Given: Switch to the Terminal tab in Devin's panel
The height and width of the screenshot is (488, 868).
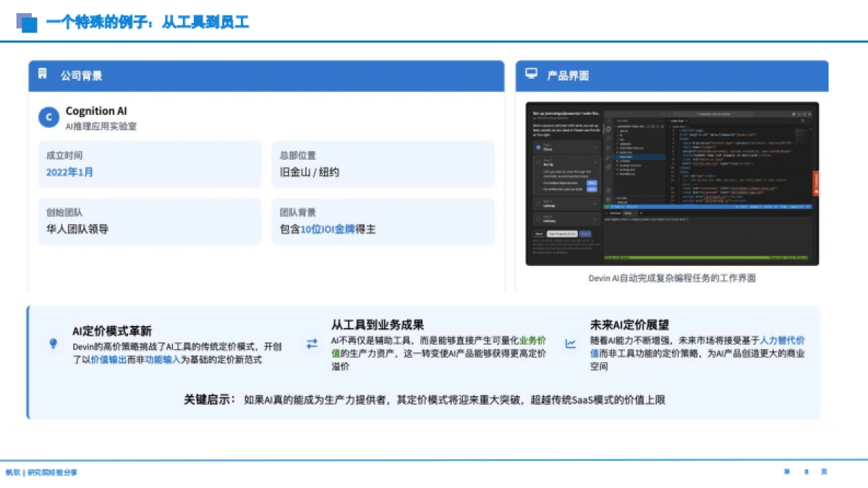Looking at the screenshot, I should (x=615, y=213).
